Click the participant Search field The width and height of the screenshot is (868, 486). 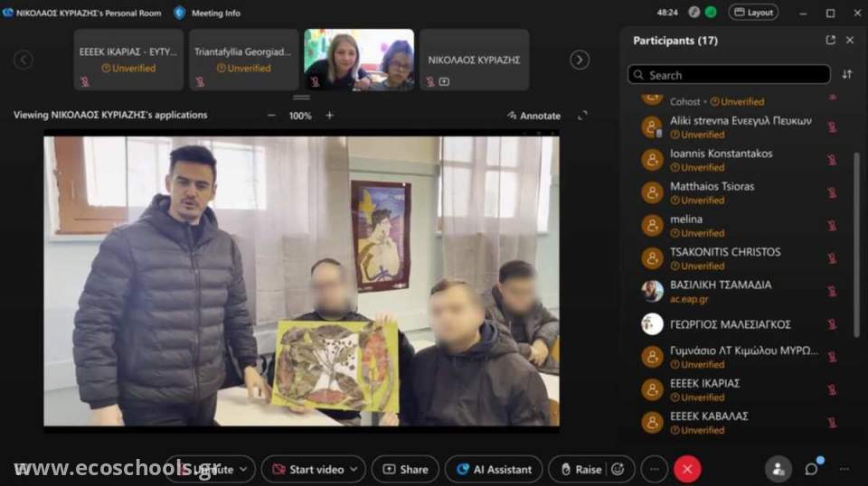[x=729, y=75]
